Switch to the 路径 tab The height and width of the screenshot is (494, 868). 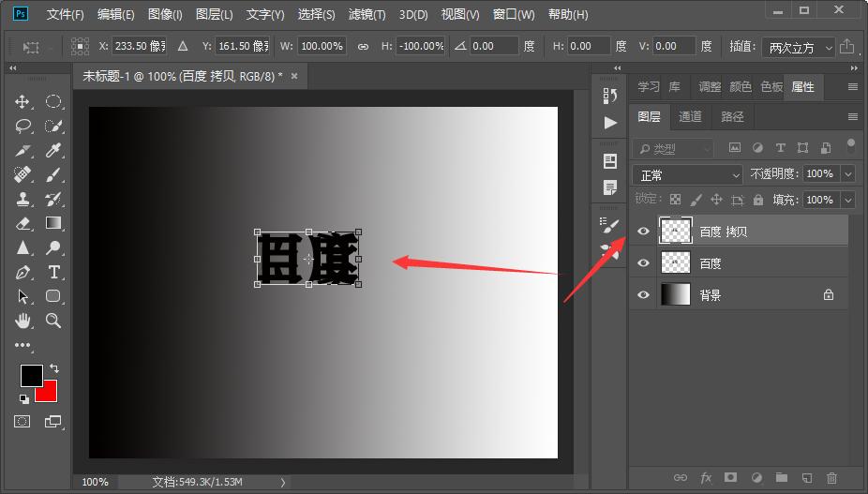pos(732,117)
